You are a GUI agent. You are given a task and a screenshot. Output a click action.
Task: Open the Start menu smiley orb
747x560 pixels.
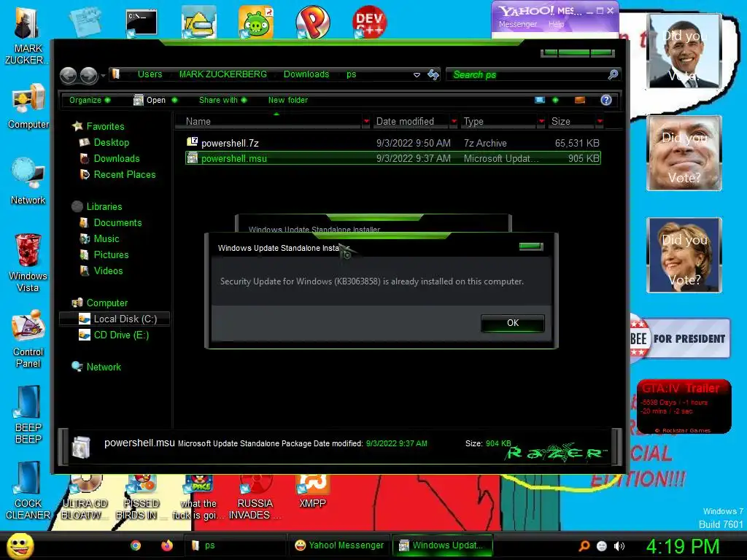point(20,545)
